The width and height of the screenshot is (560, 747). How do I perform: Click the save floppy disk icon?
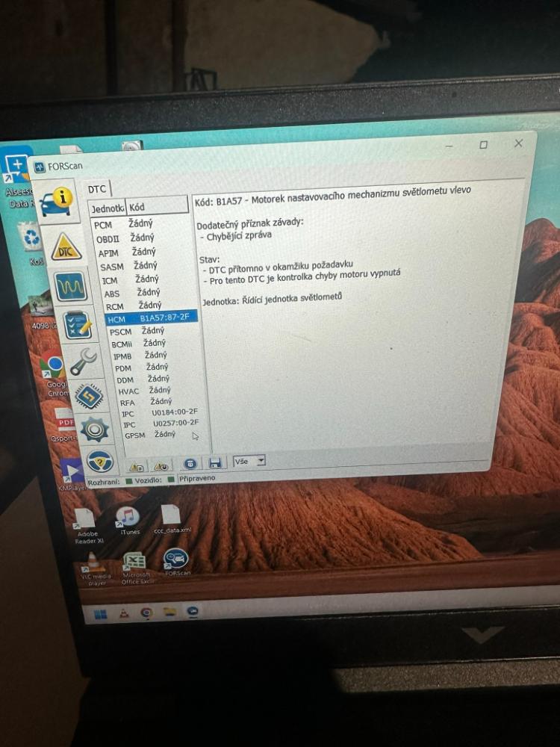[x=215, y=463]
